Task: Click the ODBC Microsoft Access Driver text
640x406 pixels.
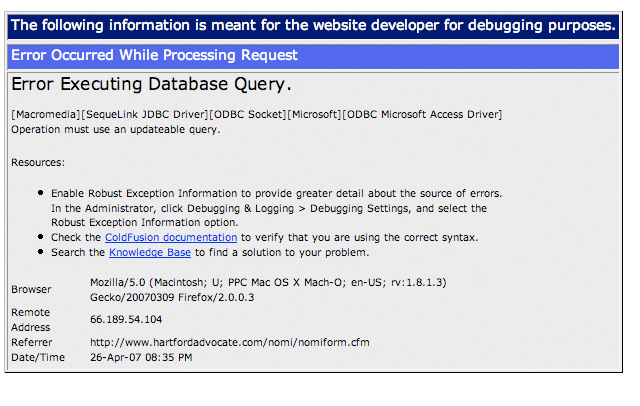Action: click(x=422, y=115)
